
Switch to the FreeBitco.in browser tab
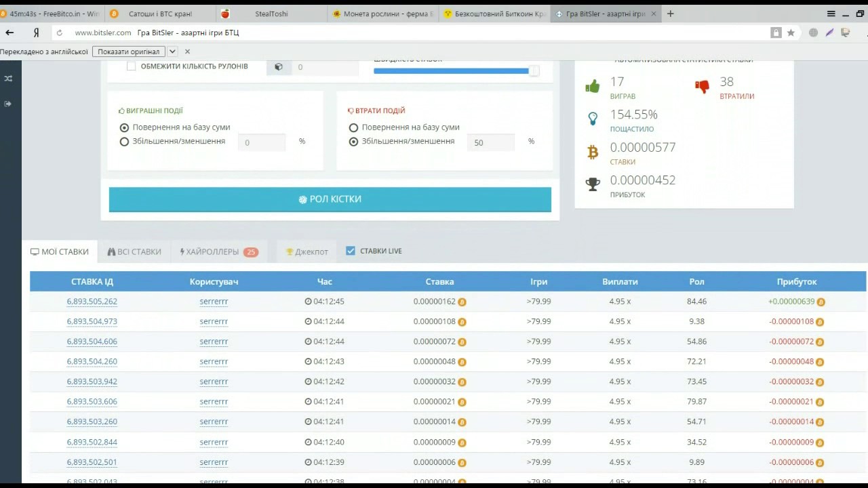[x=51, y=14]
